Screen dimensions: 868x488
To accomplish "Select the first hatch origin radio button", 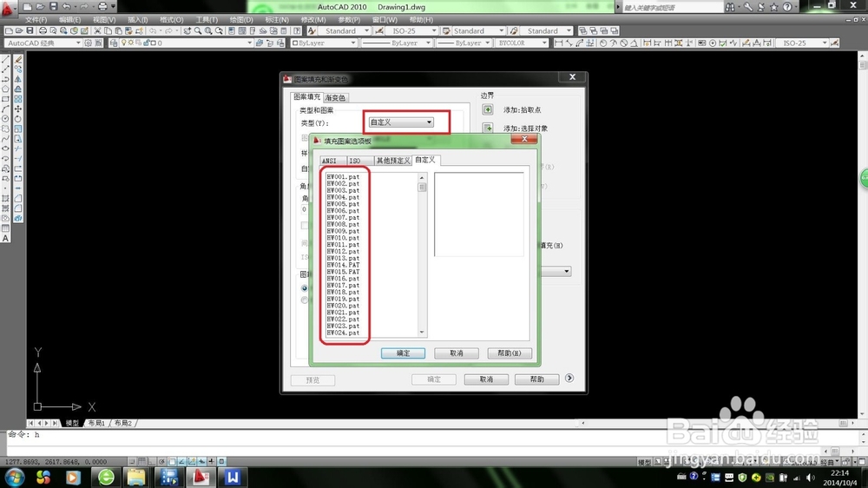I will (305, 288).
